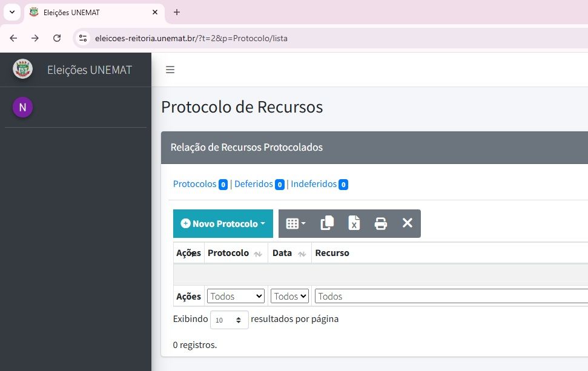588x371 pixels.
Task: Click the copy table icon
Action: point(327,223)
